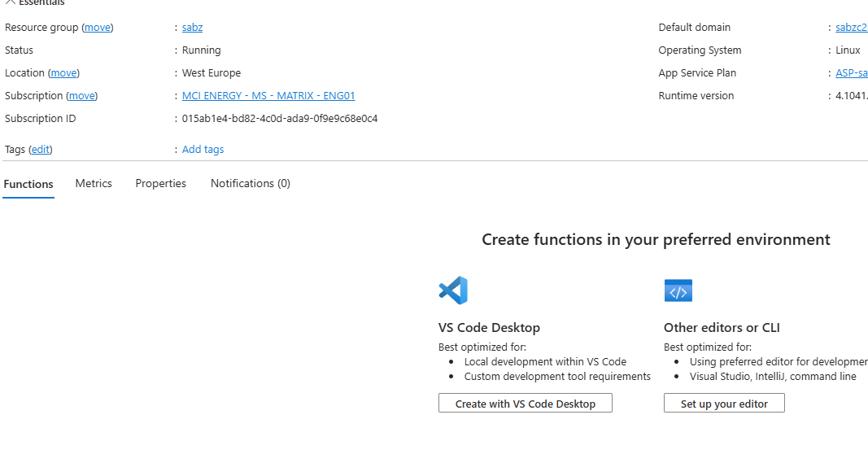Click 'Visual Studio, IntelliJ, command line' bullet
This screenshot has width=868, height=476.
click(773, 377)
